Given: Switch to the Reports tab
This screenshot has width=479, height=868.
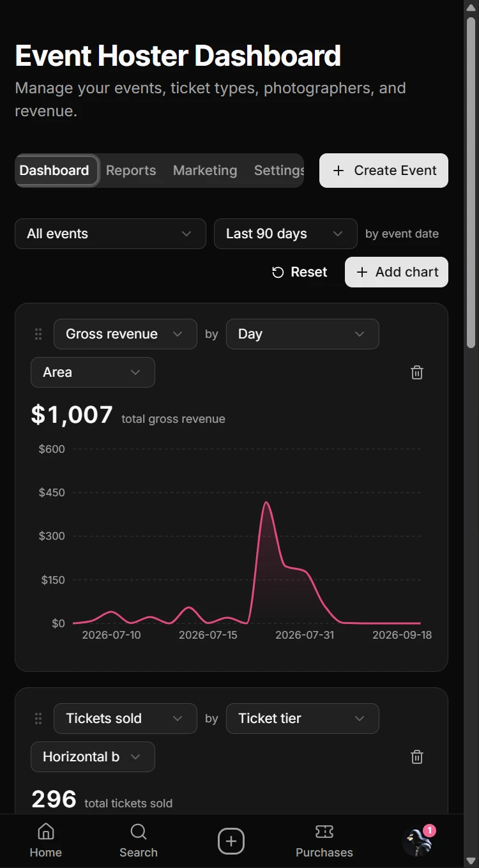Looking at the screenshot, I should [x=131, y=171].
